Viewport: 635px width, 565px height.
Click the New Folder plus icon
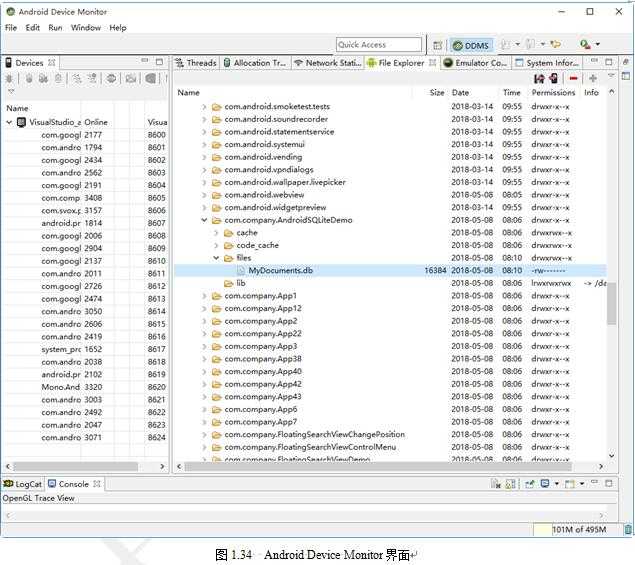tap(593, 79)
